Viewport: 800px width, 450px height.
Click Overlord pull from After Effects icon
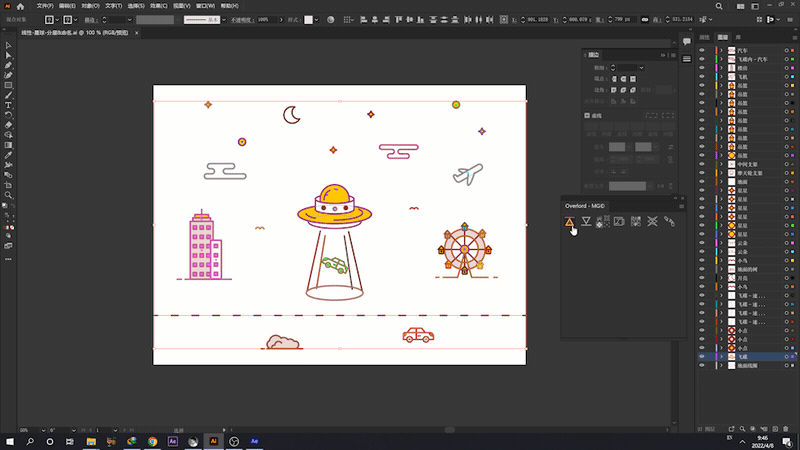[x=586, y=221]
